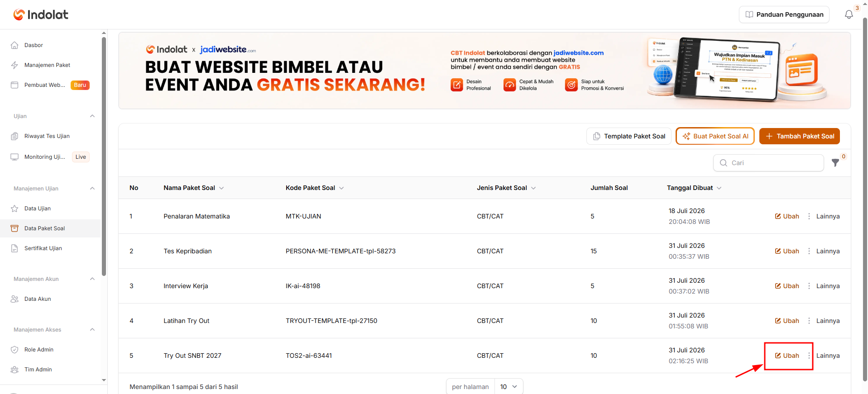Viewport: 868px width, 394px height.
Task: Open the per halaman 10 dropdown
Action: point(509,387)
